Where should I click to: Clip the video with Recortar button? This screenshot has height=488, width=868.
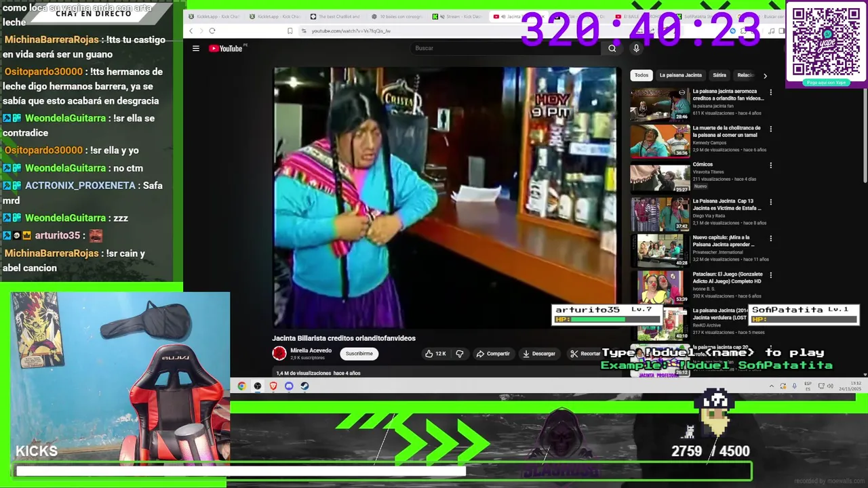[x=585, y=354]
